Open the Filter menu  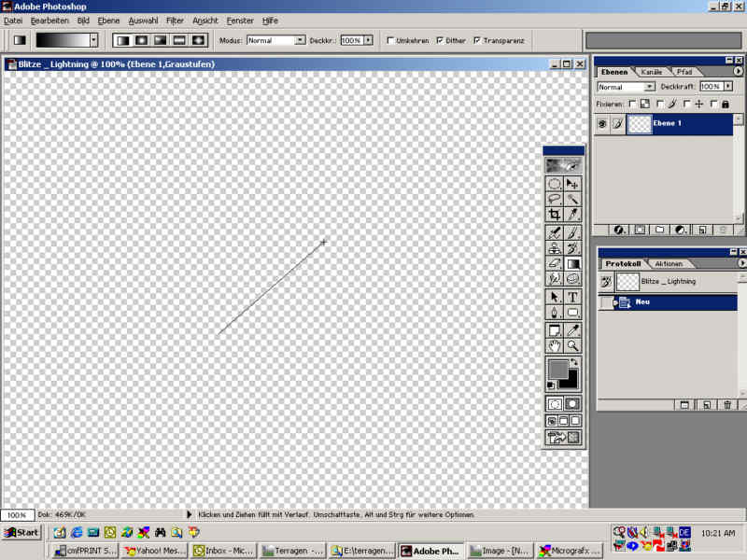175,20
